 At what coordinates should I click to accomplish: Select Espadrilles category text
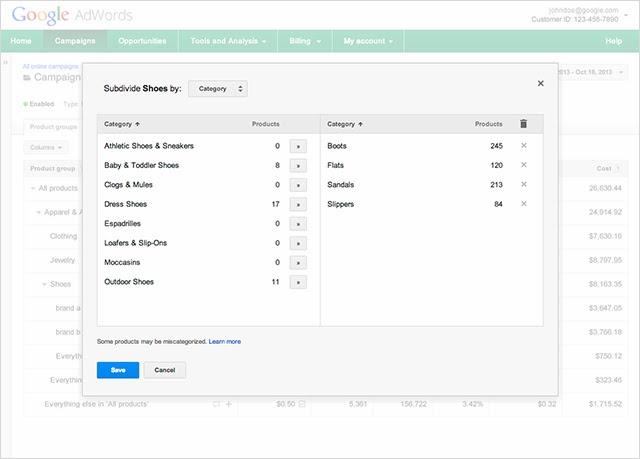[x=122, y=224]
